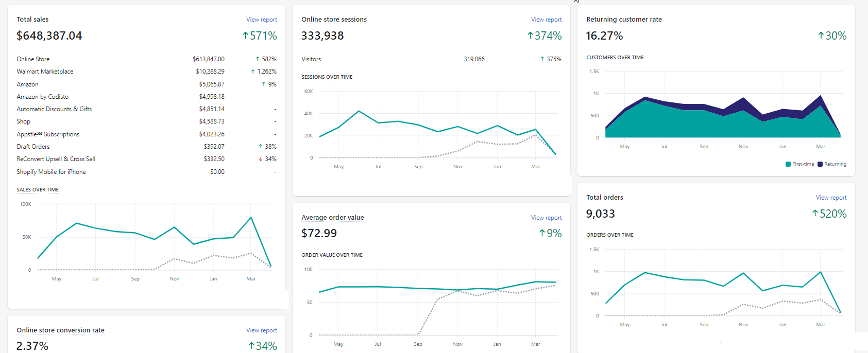
Task: Click the Online store sessions card title
Action: 334,20
